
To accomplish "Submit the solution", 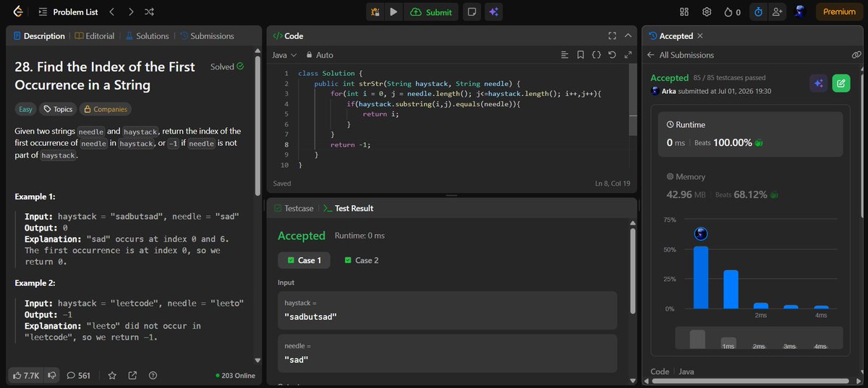I will pyautogui.click(x=432, y=12).
